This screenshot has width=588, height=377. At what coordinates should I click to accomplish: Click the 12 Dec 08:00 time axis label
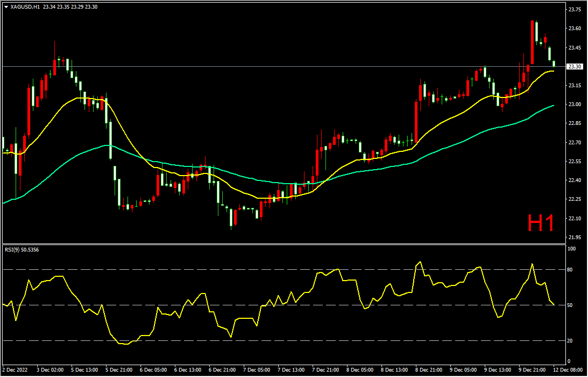click(569, 370)
